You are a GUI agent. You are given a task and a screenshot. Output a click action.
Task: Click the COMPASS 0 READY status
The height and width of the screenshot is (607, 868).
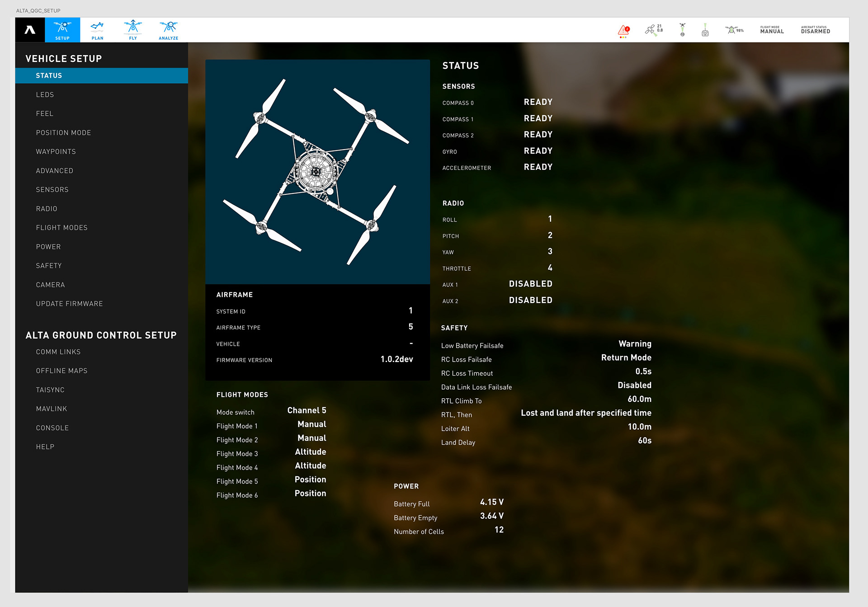coord(538,102)
